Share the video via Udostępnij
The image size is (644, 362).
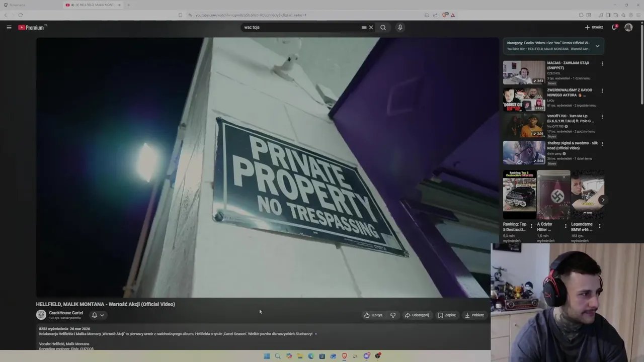417,315
